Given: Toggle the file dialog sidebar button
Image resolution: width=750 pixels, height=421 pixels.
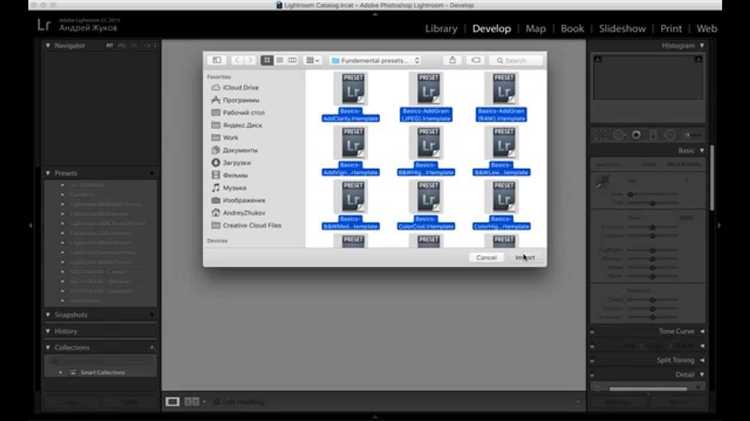Looking at the screenshot, I should pos(217,60).
